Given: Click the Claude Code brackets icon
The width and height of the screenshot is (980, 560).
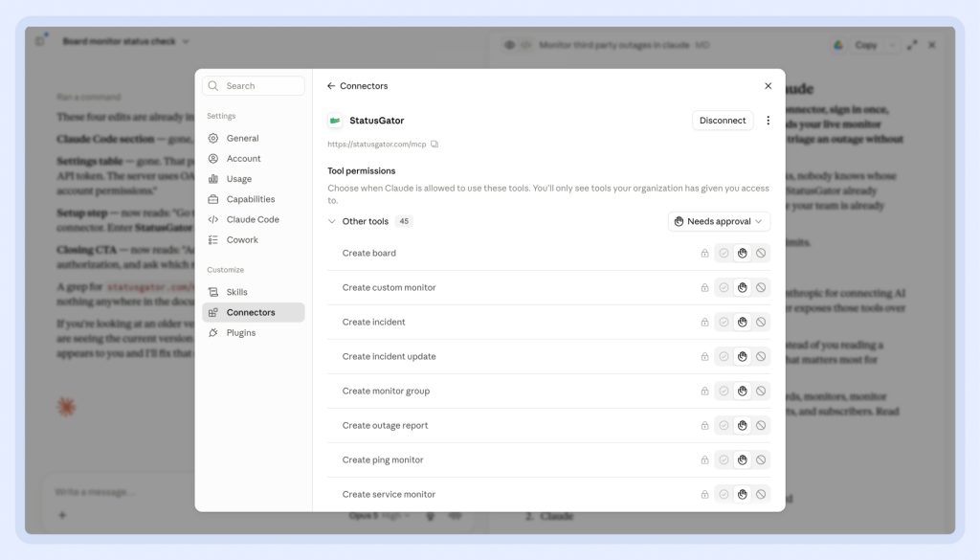Looking at the screenshot, I should coord(213,219).
